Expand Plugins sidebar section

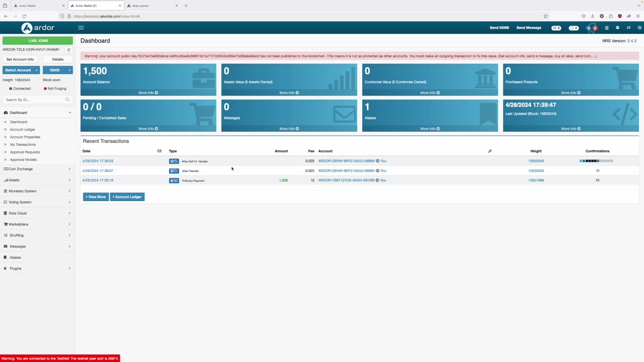[37, 268]
